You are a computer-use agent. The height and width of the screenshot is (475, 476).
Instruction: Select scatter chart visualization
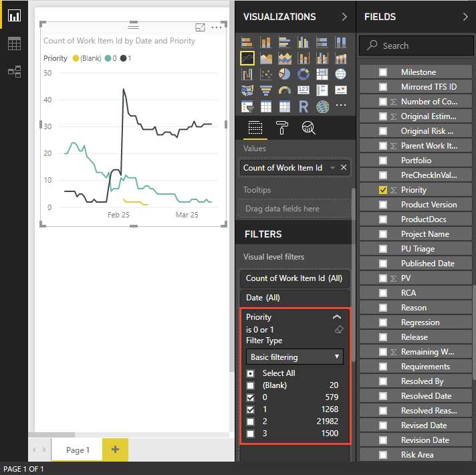[x=266, y=74]
